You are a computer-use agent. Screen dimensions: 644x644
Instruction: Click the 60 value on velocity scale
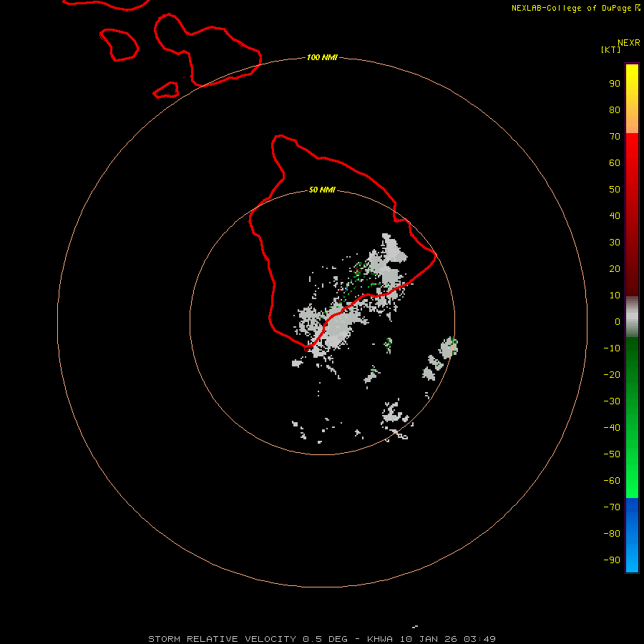(615, 163)
